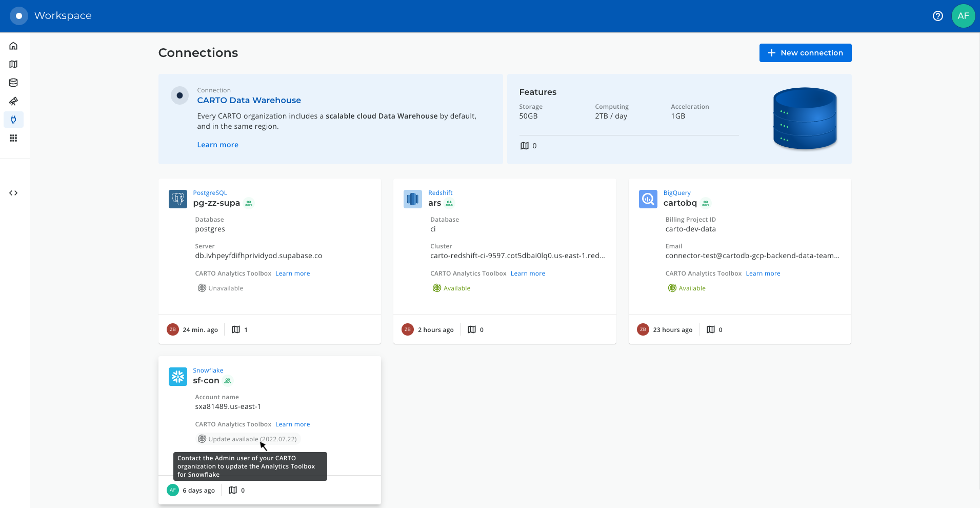Click Learn more in Redshift ars card

click(x=527, y=273)
